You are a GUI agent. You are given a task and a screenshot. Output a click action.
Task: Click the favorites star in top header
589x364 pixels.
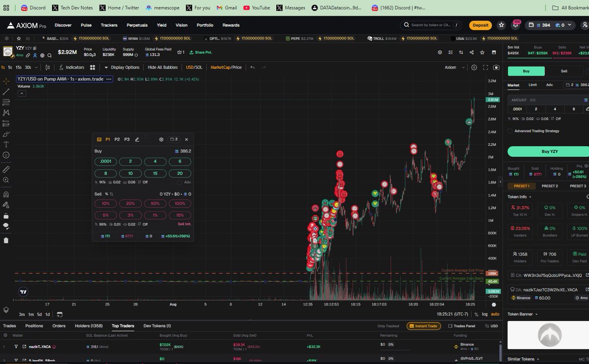[501, 25]
